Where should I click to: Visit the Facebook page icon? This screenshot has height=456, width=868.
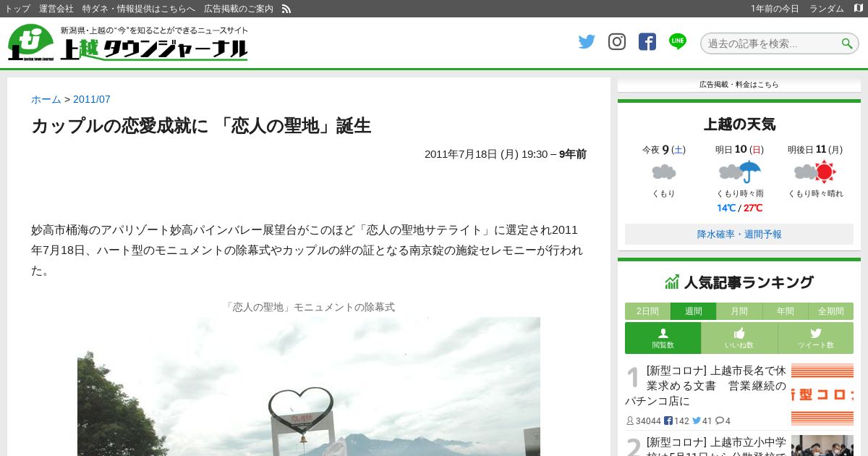point(647,42)
